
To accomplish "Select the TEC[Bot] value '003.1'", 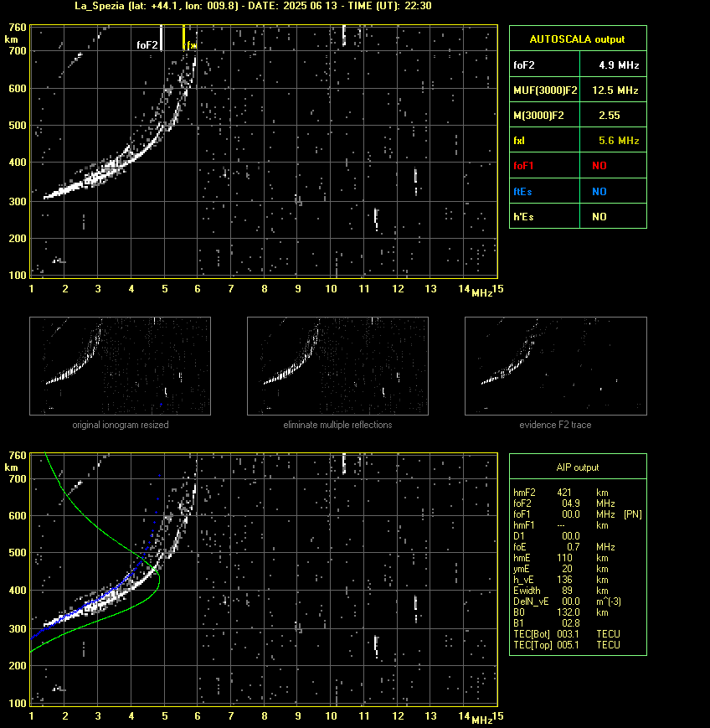I will [568, 633].
